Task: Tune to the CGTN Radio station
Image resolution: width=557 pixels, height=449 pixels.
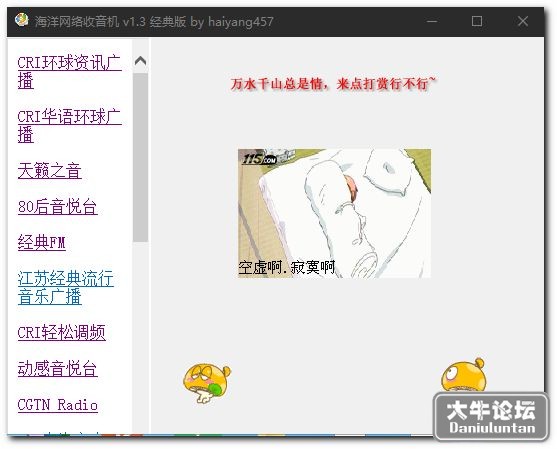Action: pos(58,405)
